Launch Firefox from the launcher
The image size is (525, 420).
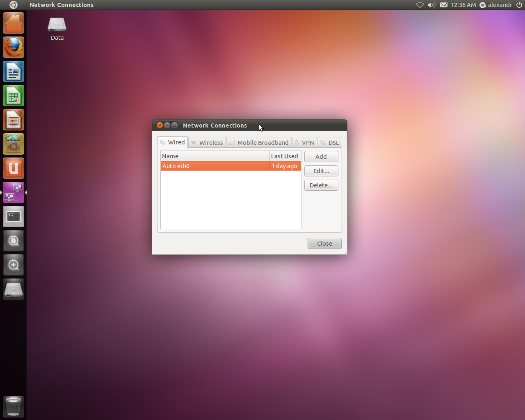coord(14,48)
